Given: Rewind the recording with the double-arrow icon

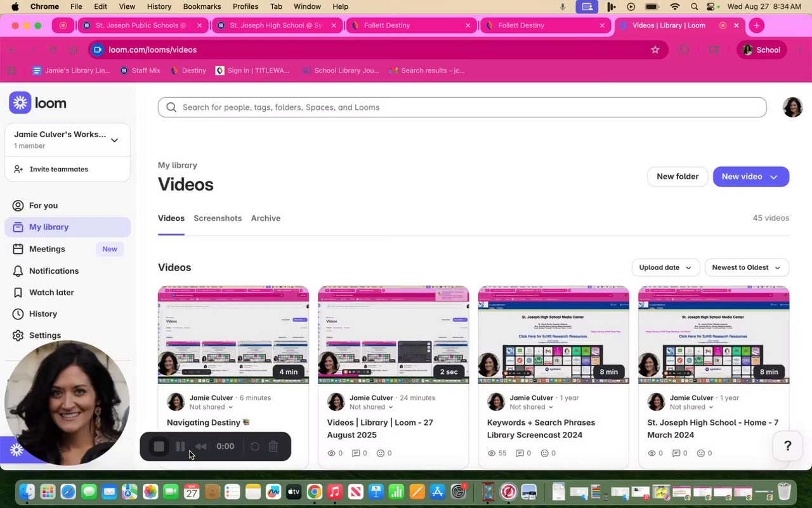Looking at the screenshot, I should pos(200,446).
